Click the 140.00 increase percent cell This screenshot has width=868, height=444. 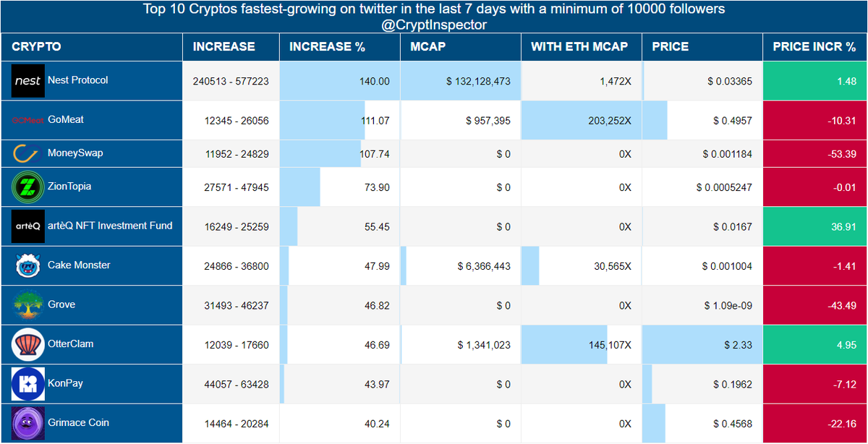point(340,82)
